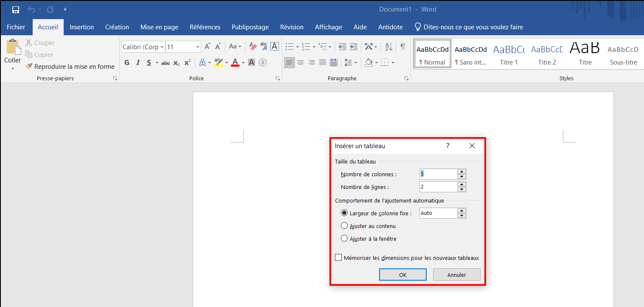The image size is (644, 307).
Task: Select the Ajuster au contenu option
Action: pos(345,226)
